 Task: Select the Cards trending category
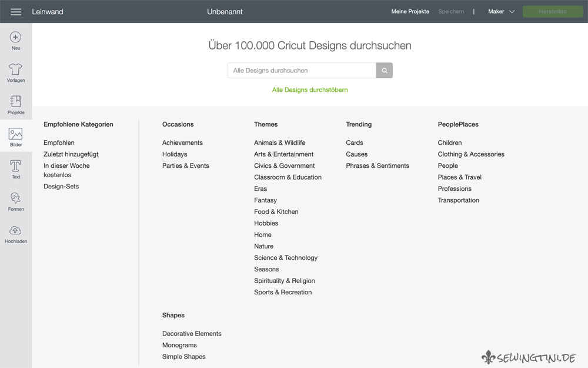[355, 142]
